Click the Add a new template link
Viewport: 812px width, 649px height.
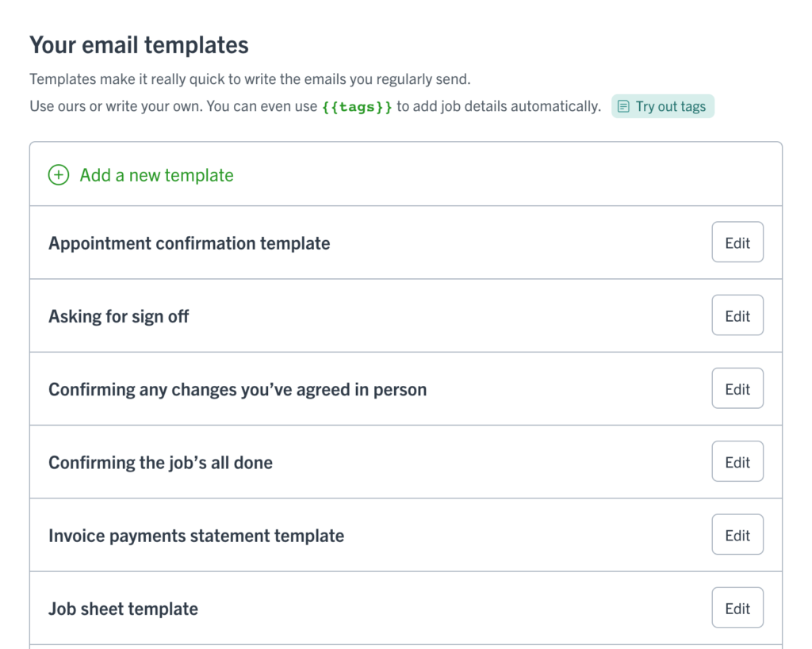156,175
